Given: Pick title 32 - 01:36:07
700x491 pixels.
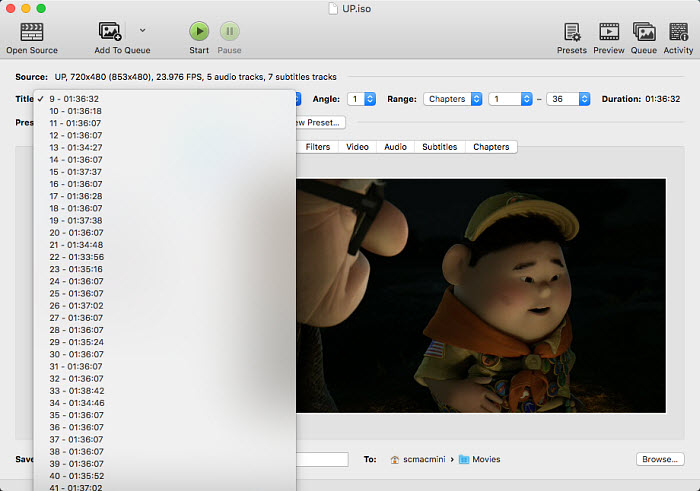Looking at the screenshot, I should (x=164, y=379).
